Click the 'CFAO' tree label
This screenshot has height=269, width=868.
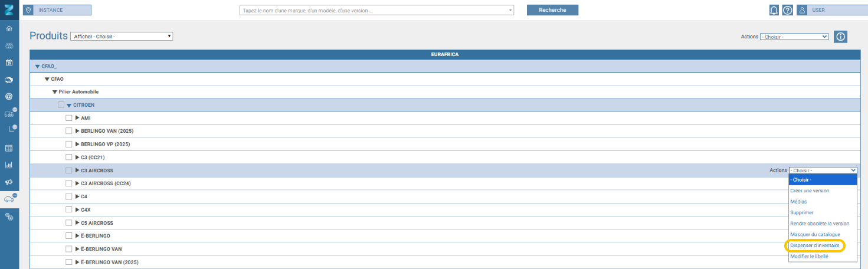[x=57, y=79]
